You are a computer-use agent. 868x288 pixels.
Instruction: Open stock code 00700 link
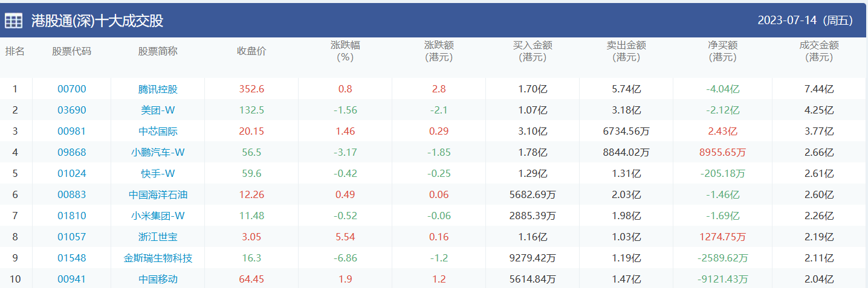coord(72,89)
